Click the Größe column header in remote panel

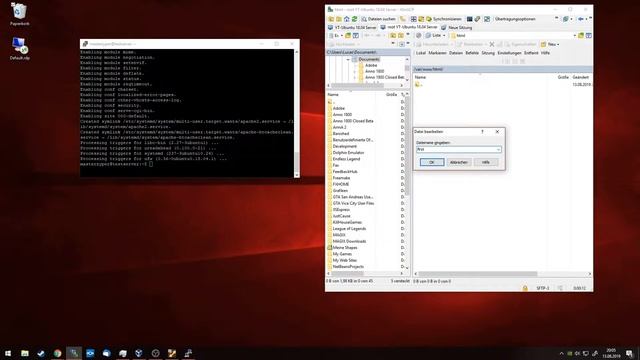563,77
